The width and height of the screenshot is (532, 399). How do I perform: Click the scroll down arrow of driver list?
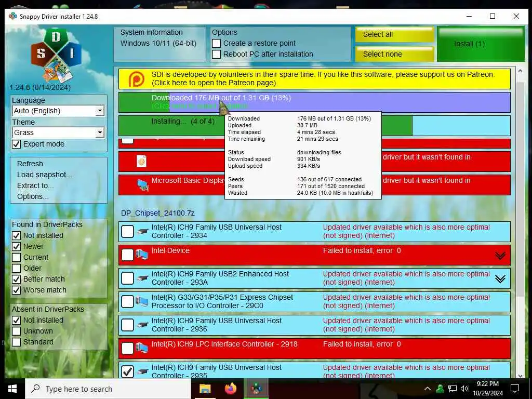click(x=520, y=375)
